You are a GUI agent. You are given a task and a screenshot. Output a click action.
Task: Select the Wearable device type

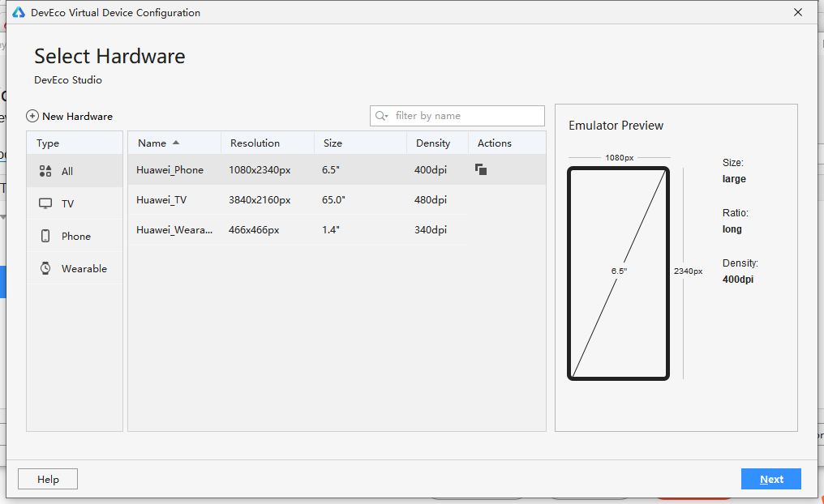(x=75, y=269)
